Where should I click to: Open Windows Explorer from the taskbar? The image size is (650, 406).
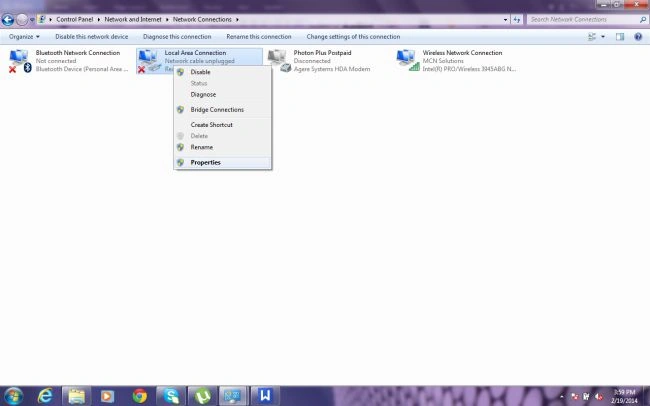pos(77,396)
